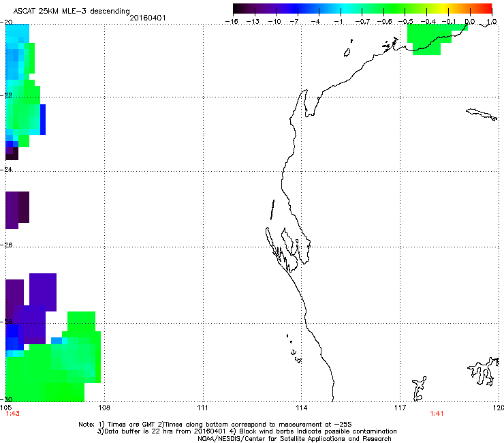Click the date label 20160401
Screen dimensions: 504x443
148,18
